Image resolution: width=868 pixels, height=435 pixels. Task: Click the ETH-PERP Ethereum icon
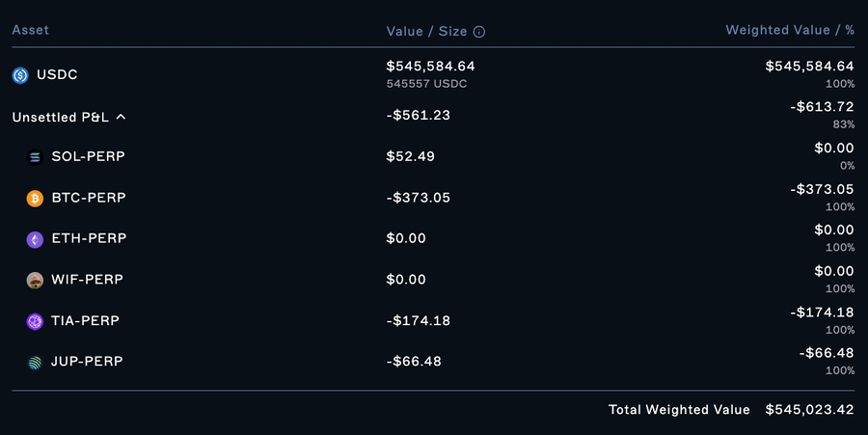point(36,239)
